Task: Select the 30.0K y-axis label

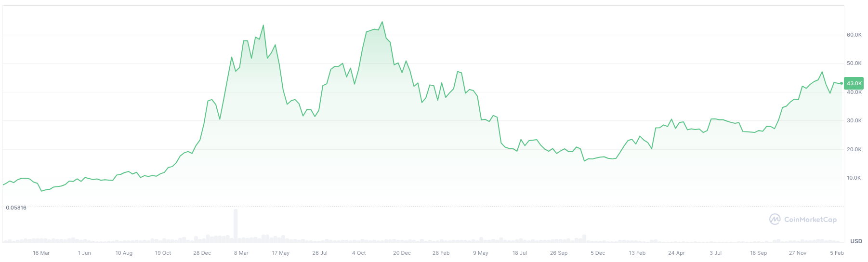Action: pos(854,120)
